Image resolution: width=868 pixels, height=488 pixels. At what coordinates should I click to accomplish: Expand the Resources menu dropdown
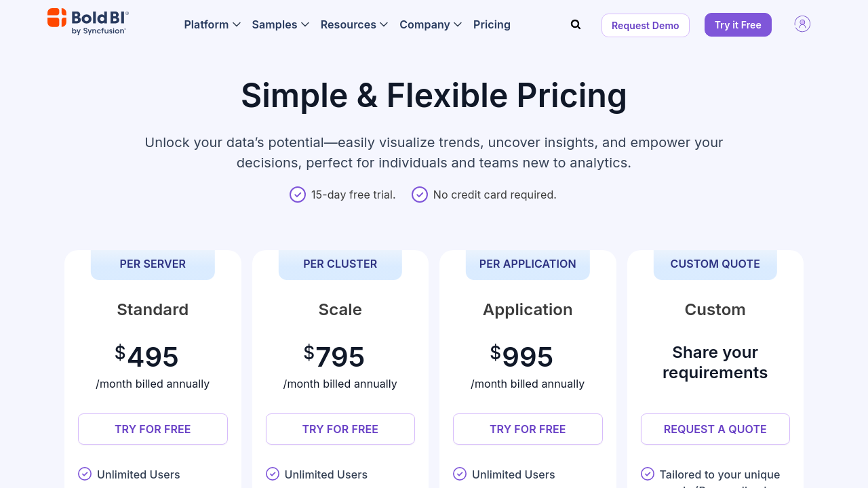[x=354, y=24]
